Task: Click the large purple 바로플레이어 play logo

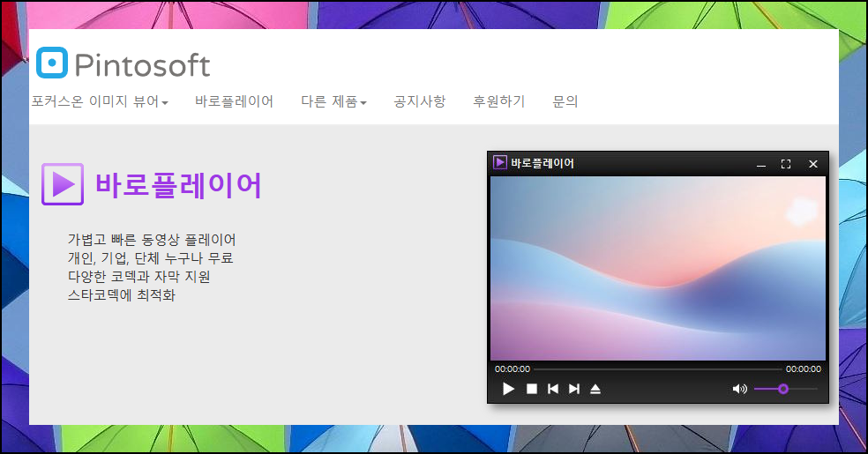Action: point(63,184)
